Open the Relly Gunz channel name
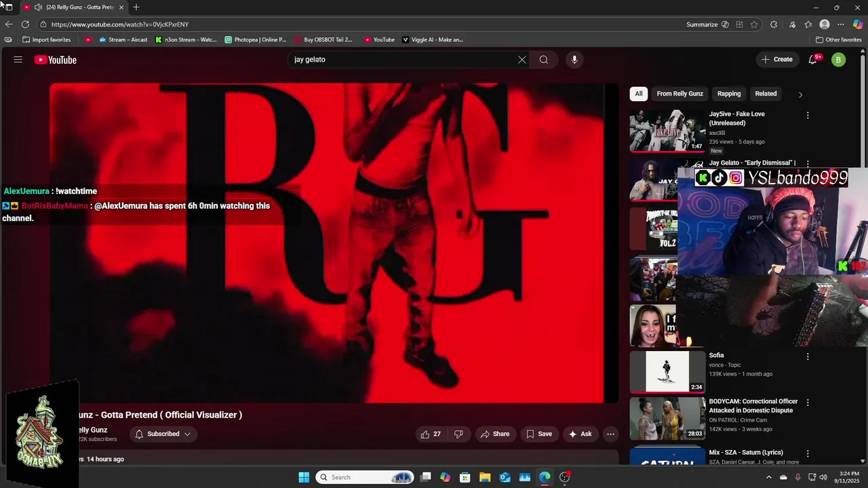Viewport: 868px width, 488px height. coord(93,430)
